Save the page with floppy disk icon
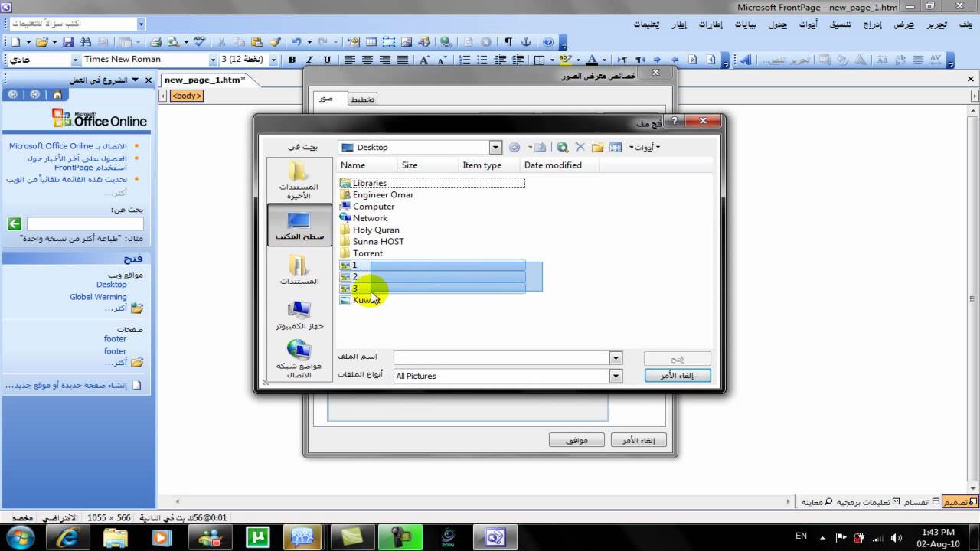980x551 pixels. (x=67, y=42)
